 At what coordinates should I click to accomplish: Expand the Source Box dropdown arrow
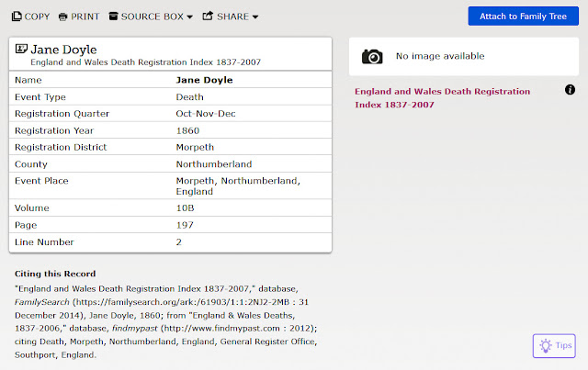[x=189, y=17]
